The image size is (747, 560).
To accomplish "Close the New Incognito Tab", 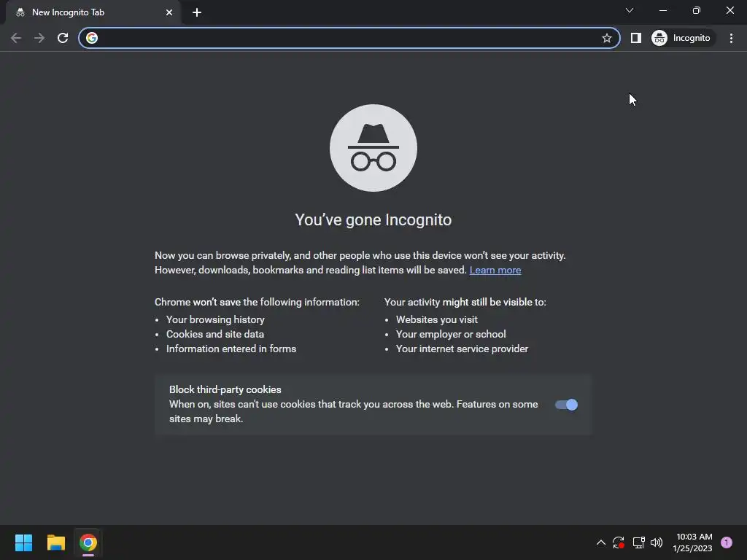I will point(169,12).
